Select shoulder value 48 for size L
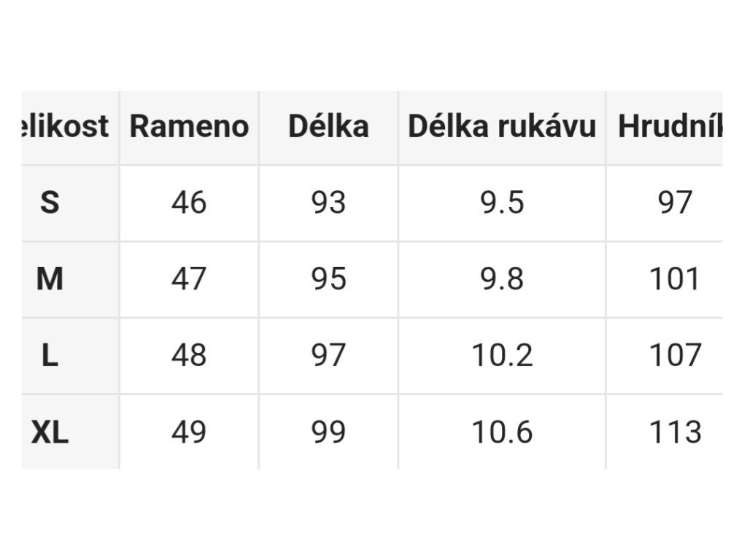 tap(189, 355)
